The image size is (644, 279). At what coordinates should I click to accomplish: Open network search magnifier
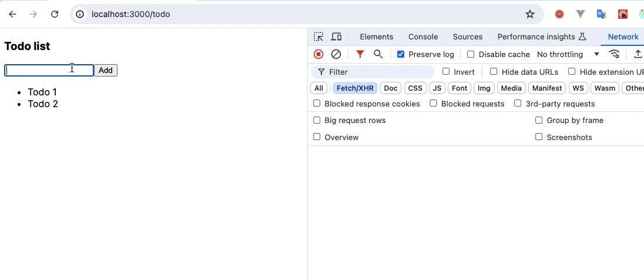(x=378, y=54)
